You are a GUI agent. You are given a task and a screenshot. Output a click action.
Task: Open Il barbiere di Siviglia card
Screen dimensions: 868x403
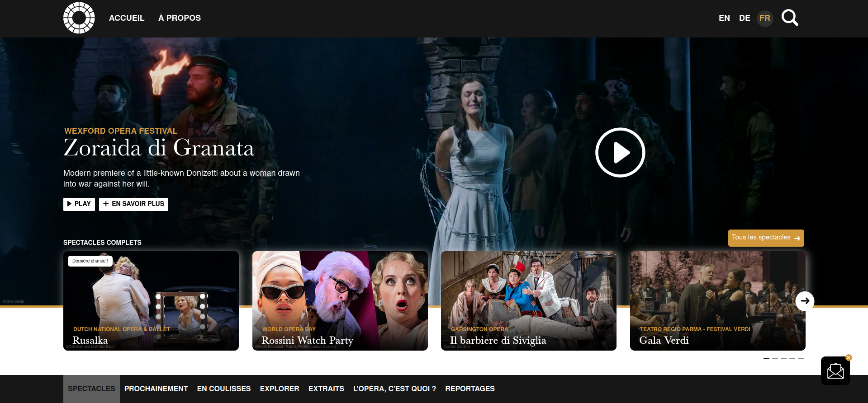529,301
